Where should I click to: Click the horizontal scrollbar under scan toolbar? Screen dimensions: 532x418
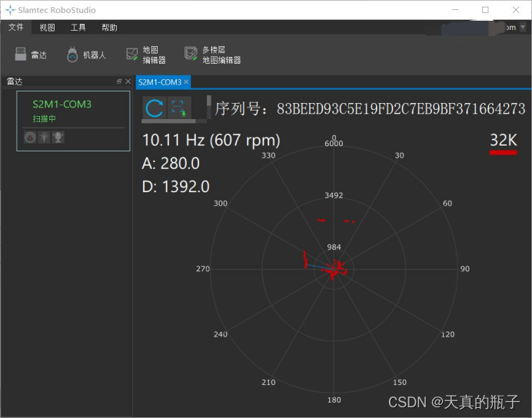click(168, 121)
